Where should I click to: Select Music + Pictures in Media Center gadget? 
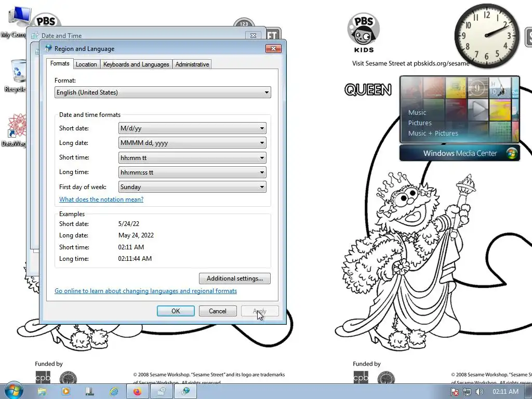coord(433,134)
